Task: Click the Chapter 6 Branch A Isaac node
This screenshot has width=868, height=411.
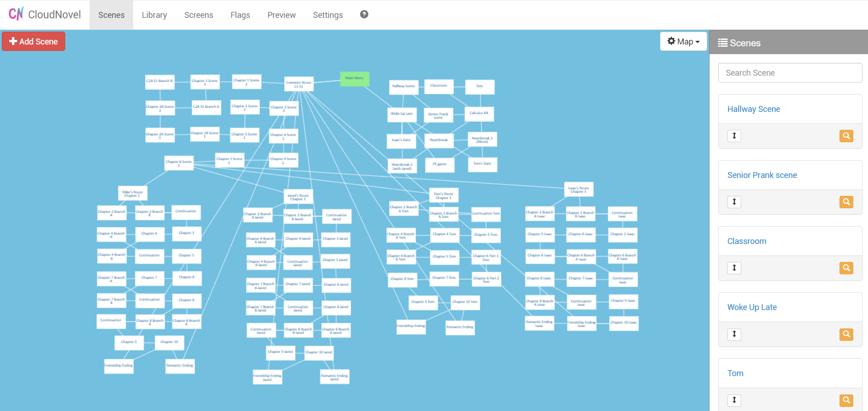Action: 581,256
